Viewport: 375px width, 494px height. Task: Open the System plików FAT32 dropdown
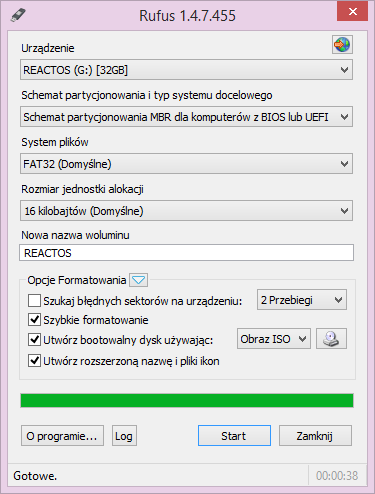pyautogui.click(x=186, y=164)
